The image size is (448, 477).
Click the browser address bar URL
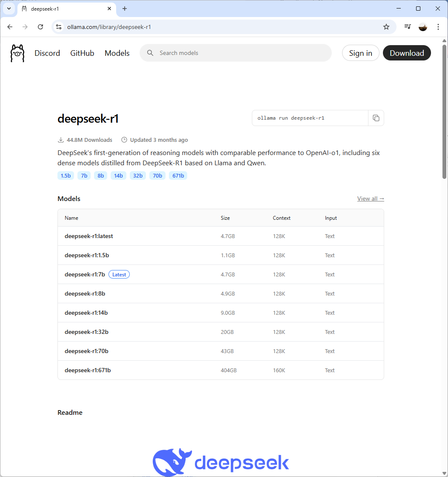pyautogui.click(x=109, y=27)
